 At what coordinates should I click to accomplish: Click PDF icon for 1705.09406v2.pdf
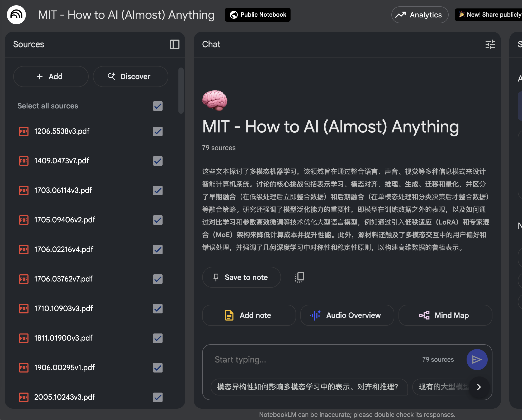(24, 220)
